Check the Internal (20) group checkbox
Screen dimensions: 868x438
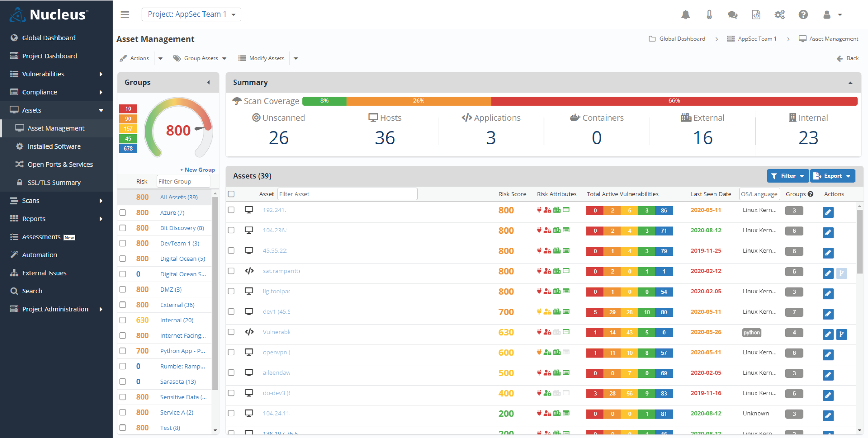[x=123, y=320]
